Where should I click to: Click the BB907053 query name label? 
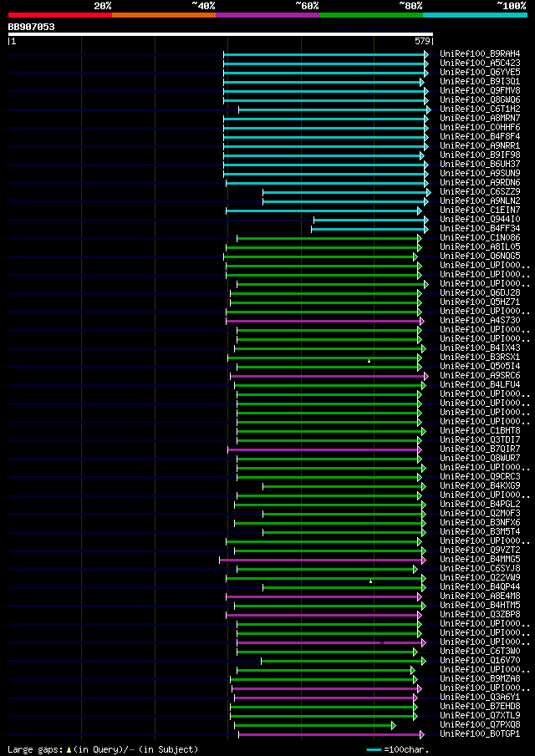pyautogui.click(x=32, y=28)
